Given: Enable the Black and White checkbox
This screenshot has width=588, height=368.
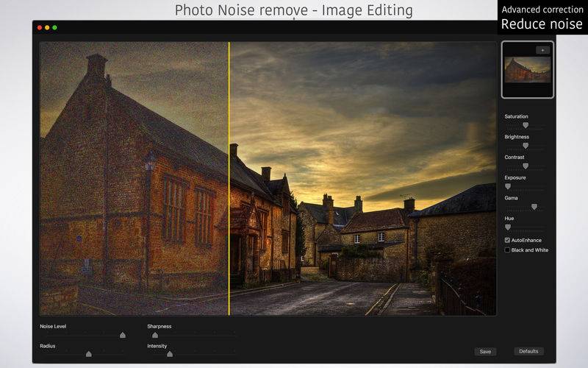Looking at the screenshot, I should [507, 250].
